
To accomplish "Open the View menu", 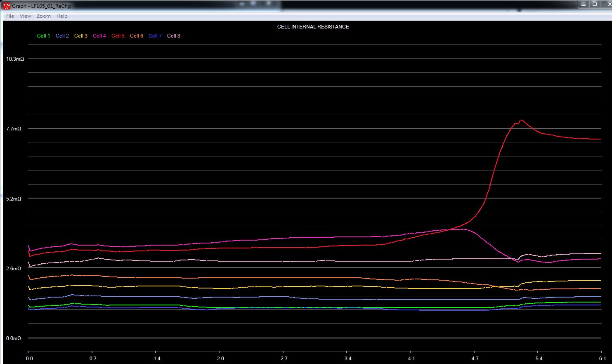I will pos(25,16).
